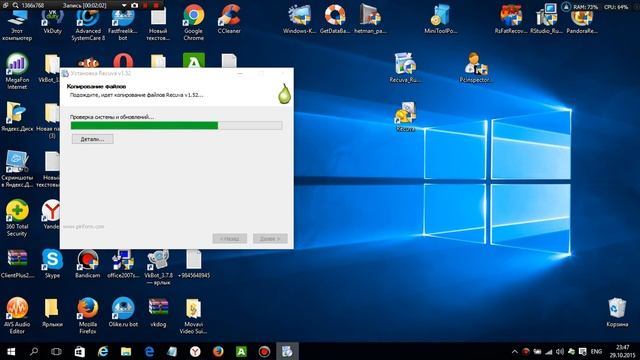The height and width of the screenshot is (360, 640).
Task: Select the ClientPlus2 archive icon
Action: tap(17, 263)
